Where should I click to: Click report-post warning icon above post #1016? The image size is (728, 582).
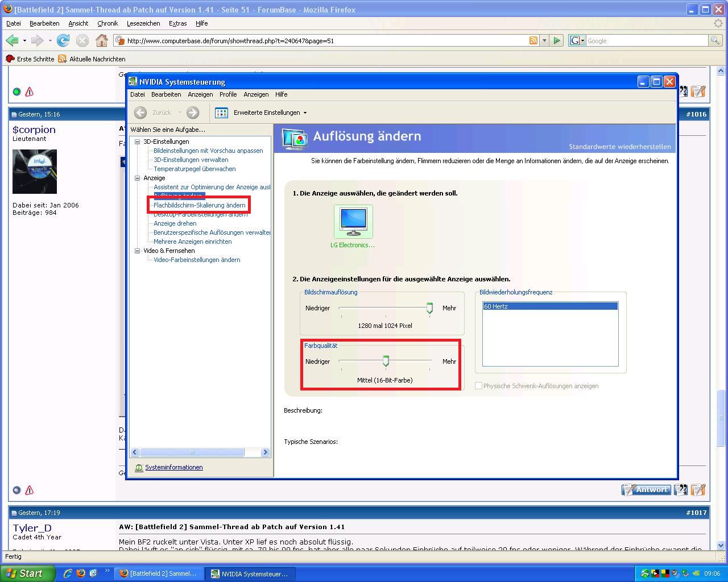[29, 92]
